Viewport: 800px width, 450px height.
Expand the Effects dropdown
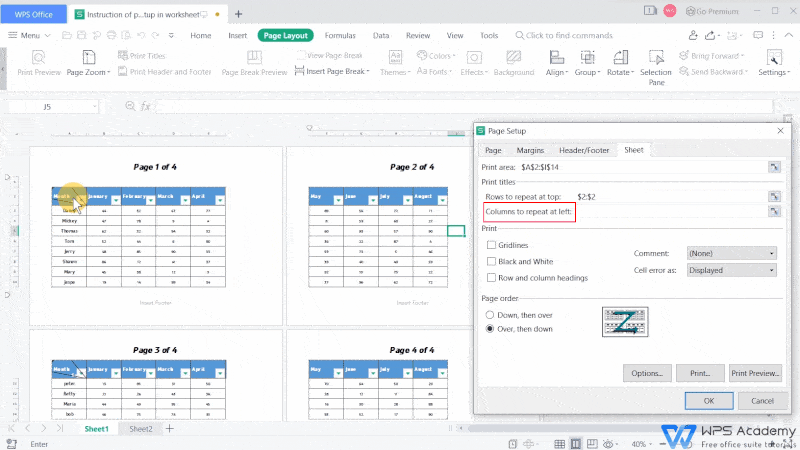486,72
